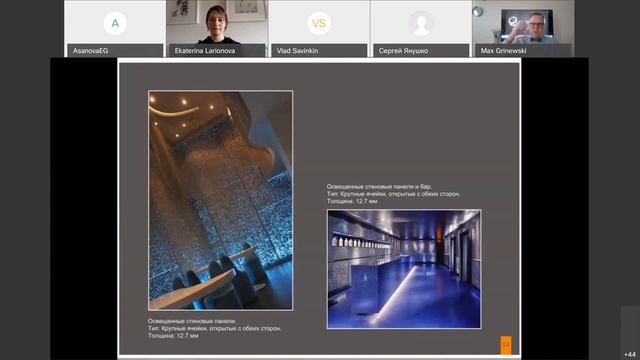Select Vlad Savinkin participant tile

tap(319, 29)
